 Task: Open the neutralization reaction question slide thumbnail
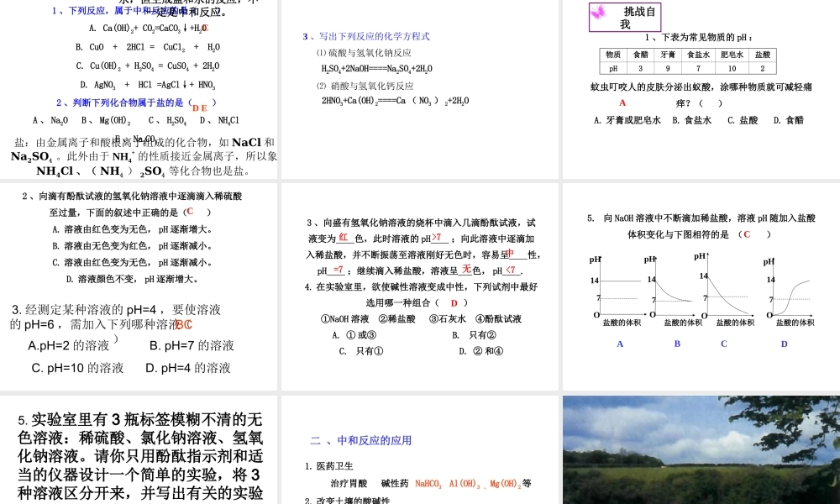pyautogui.click(x=139, y=89)
